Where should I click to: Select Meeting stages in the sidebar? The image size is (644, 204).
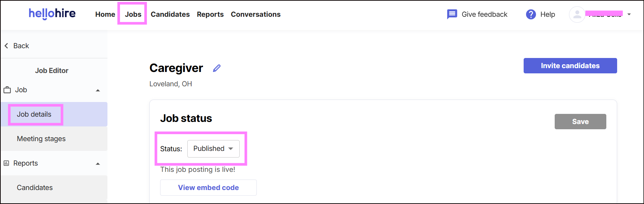coord(54,139)
